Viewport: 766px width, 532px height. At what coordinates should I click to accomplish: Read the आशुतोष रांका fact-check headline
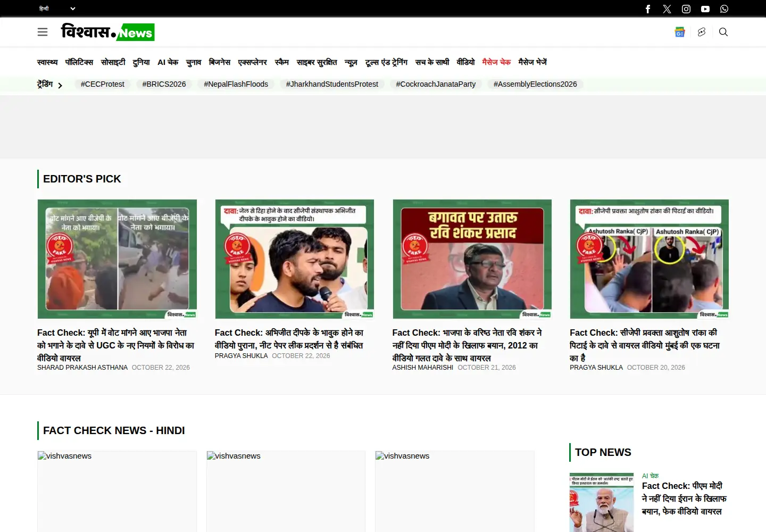click(x=645, y=345)
